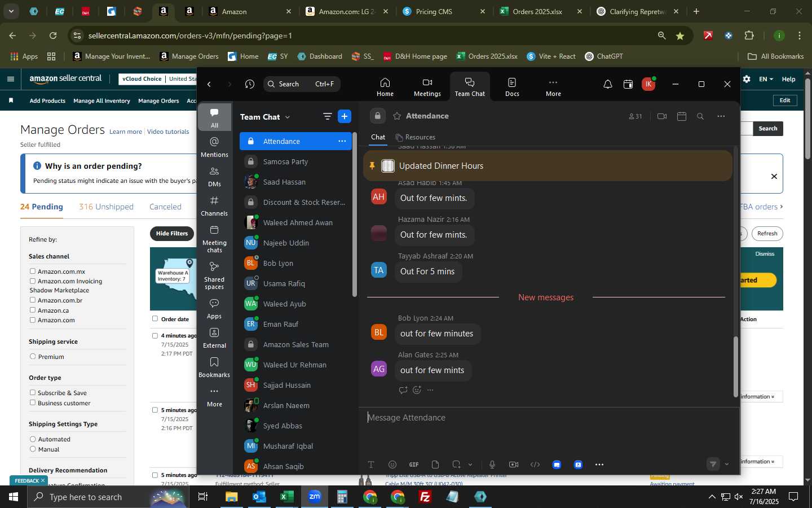Open More menu in Zoom top navigation

pos(553,87)
